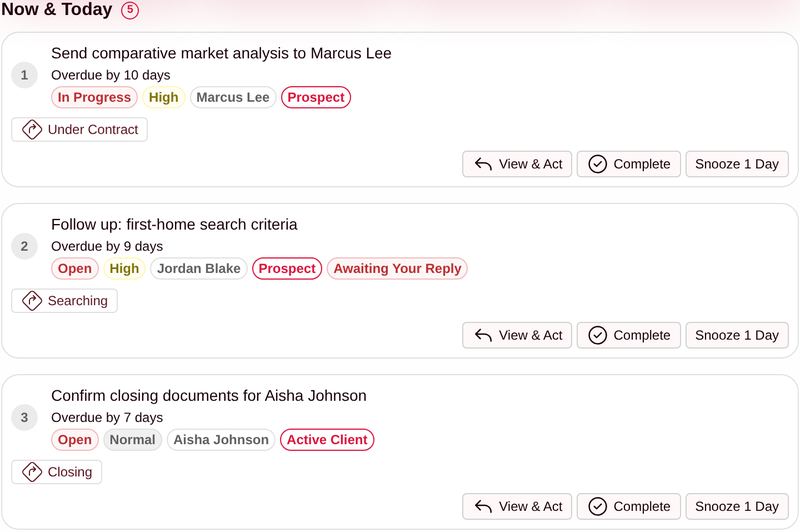Click Prospect tag next to Jordan Blake
Image resolution: width=800 pixels, height=532 pixels.
(287, 269)
